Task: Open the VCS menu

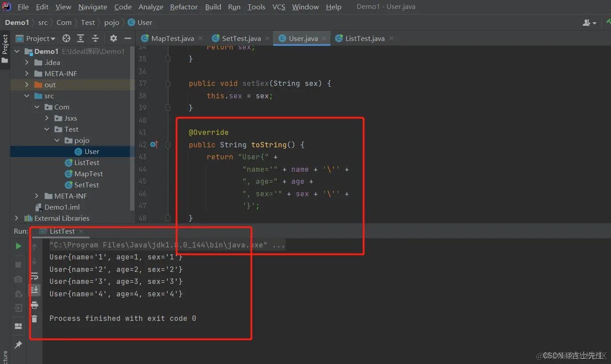Action: pos(279,7)
